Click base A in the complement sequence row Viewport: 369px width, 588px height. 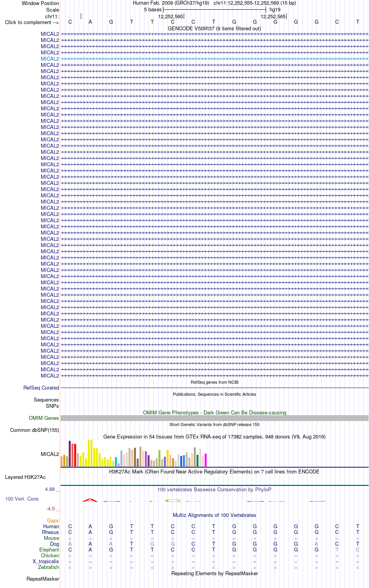[90, 22]
